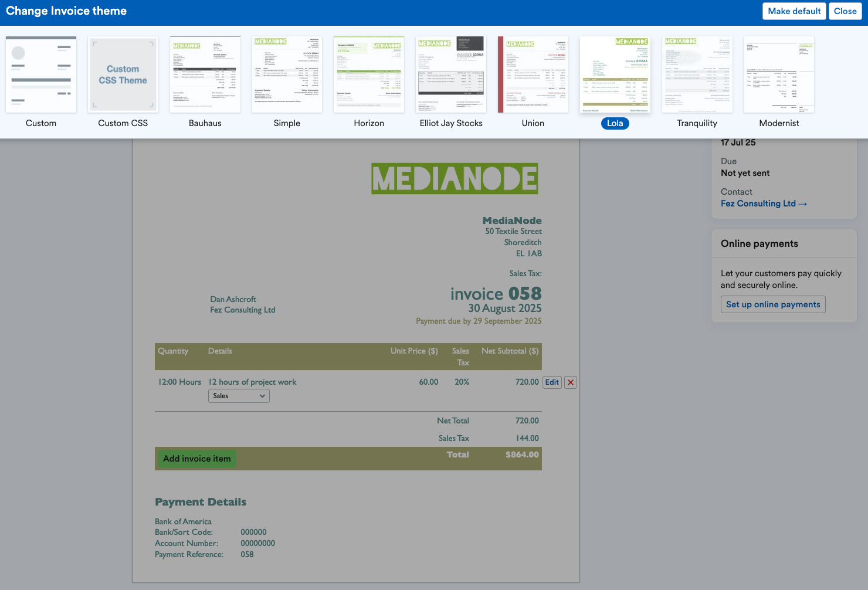Click the highlighted Lola label
This screenshot has width=868, height=590.
point(615,123)
